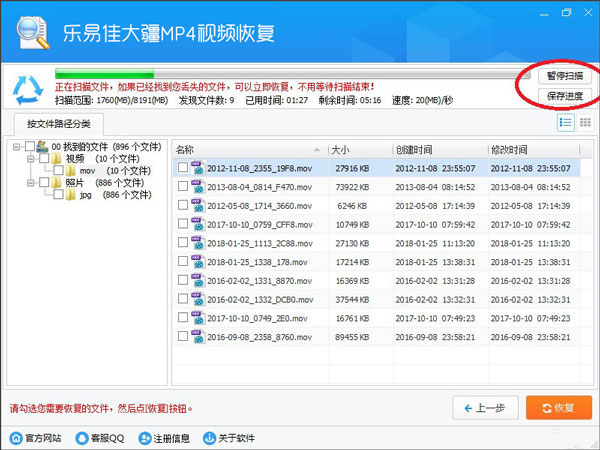Open 官方网站 home icon

16,438
